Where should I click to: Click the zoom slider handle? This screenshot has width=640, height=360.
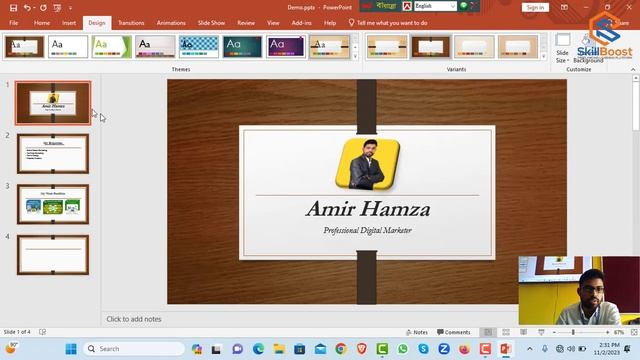point(573,332)
